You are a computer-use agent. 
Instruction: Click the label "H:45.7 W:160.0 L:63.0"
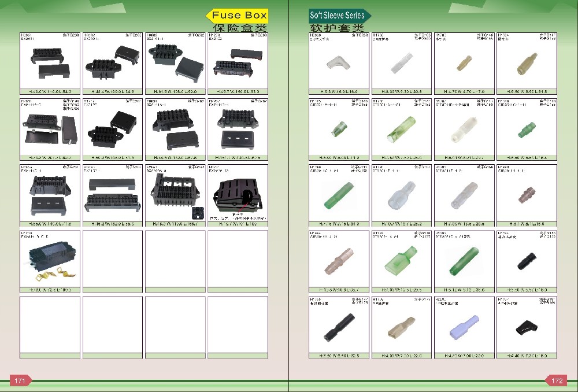[238, 92]
